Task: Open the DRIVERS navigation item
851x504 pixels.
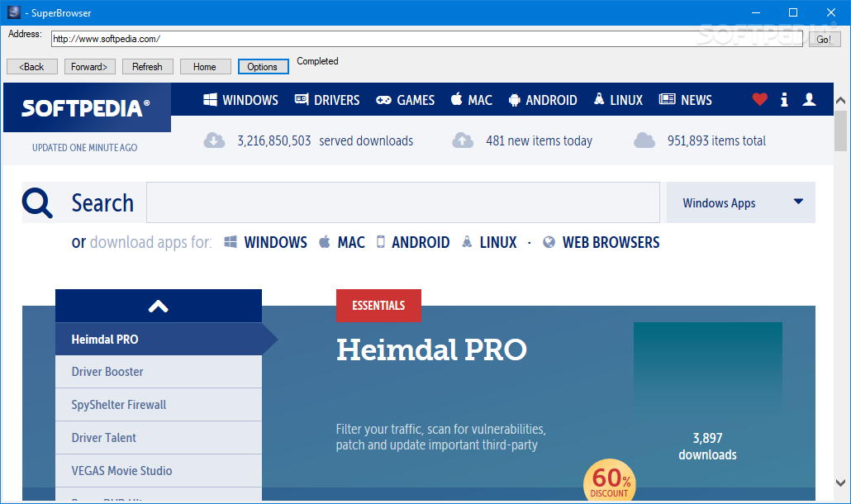Action: (x=327, y=100)
